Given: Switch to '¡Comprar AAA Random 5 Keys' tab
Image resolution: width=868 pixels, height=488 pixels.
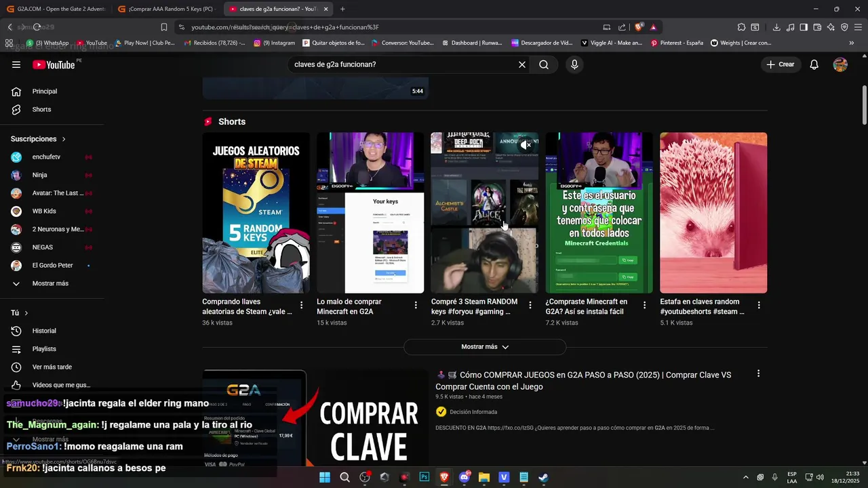Looking at the screenshot, I should (167, 9).
